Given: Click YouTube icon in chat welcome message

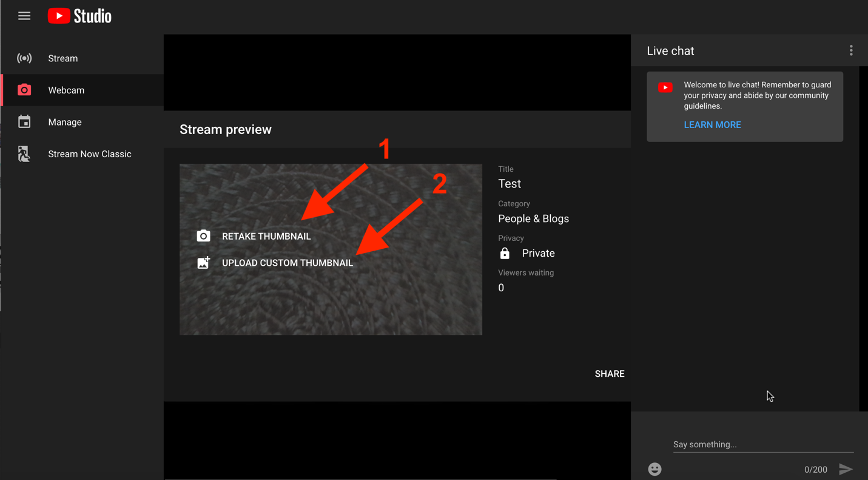Looking at the screenshot, I should click(665, 87).
